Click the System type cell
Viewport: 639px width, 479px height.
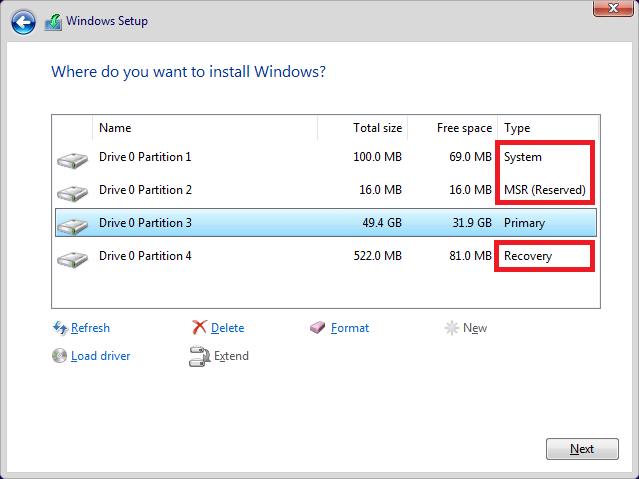pos(523,157)
